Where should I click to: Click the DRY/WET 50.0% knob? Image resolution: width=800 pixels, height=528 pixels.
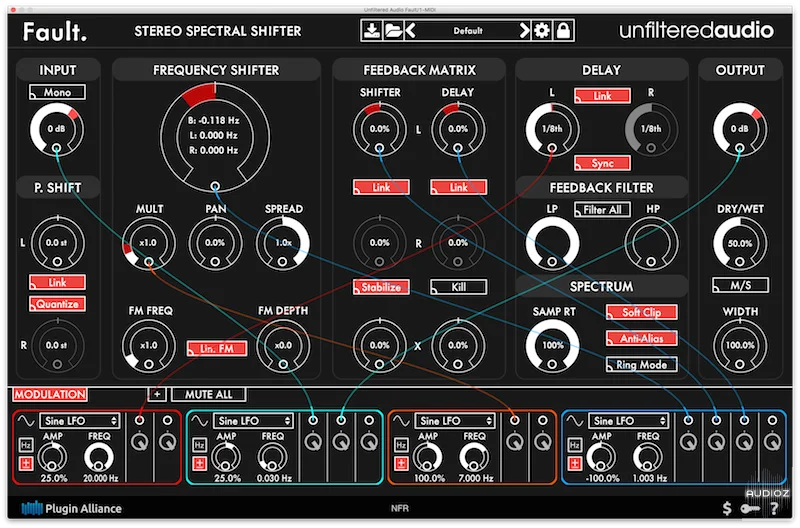pos(740,243)
